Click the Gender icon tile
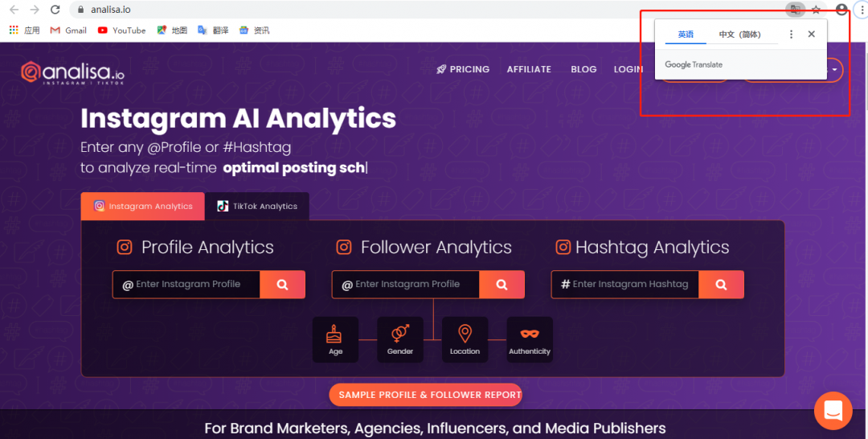This screenshot has height=439, width=868. pos(400,338)
